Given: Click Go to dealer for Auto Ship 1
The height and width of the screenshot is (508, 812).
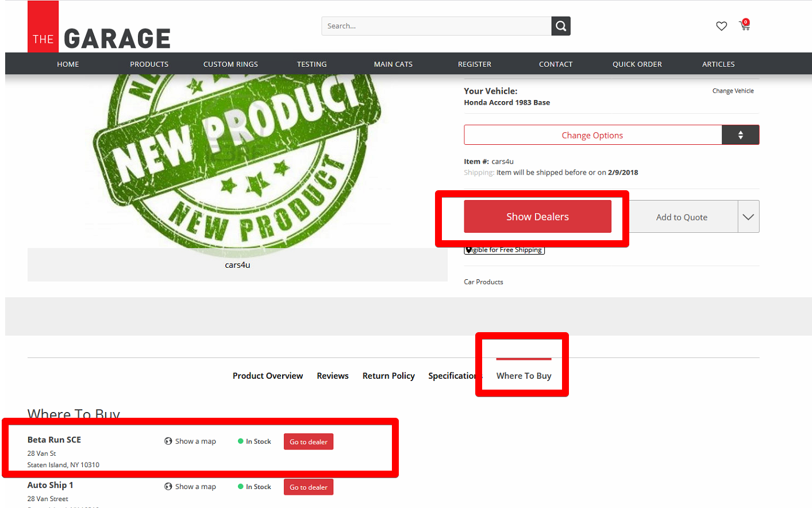Looking at the screenshot, I should pyautogui.click(x=309, y=487).
